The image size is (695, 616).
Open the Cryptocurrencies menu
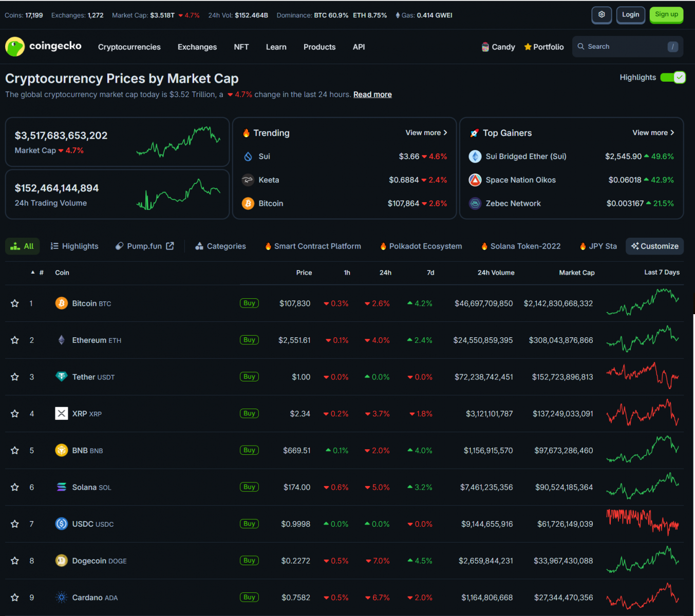click(129, 47)
